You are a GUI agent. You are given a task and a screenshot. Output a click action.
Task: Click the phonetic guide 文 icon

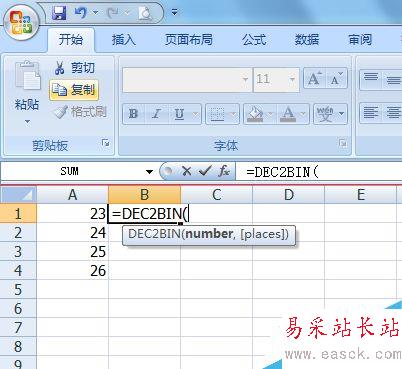[x=325, y=114]
